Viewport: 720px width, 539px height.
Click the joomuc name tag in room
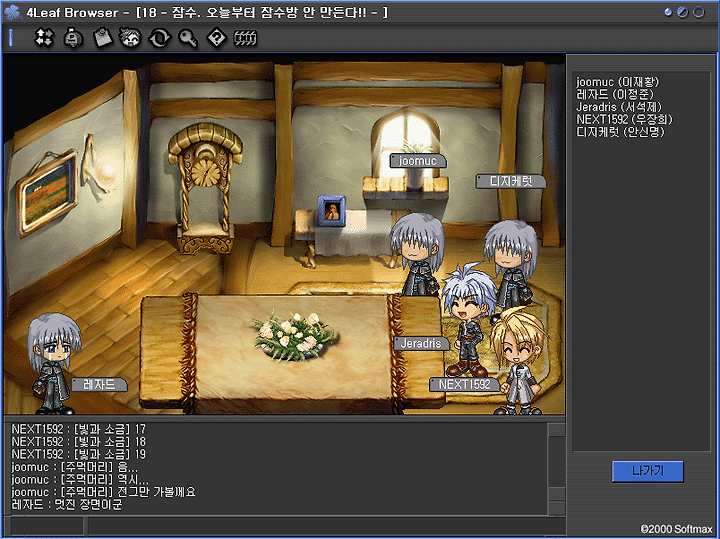coord(418,161)
